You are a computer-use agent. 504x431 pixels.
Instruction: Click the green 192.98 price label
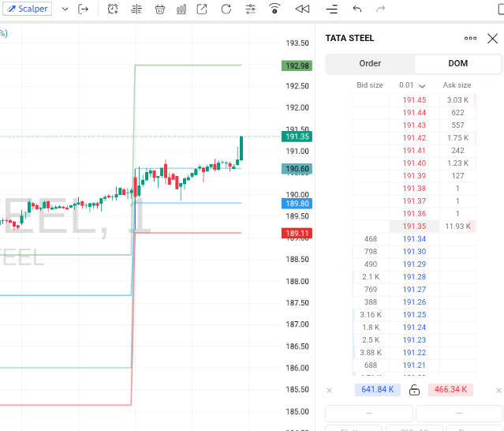tap(297, 66)
